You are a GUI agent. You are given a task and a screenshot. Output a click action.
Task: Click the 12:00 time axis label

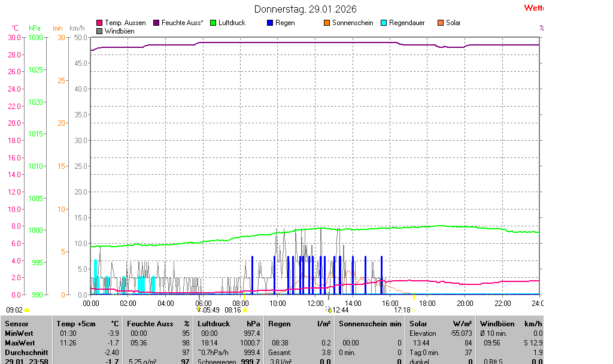pyautogui.click(x=315, y=304)
